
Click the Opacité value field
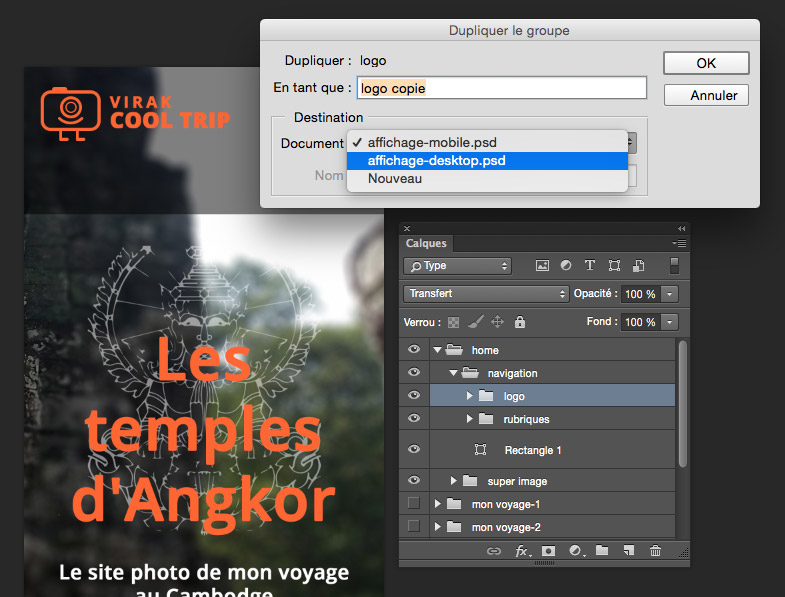(x=640, y=294)
